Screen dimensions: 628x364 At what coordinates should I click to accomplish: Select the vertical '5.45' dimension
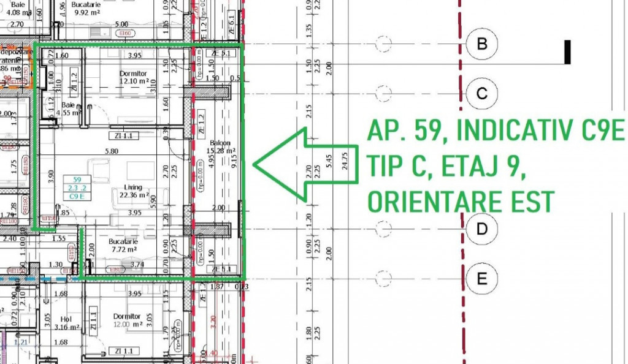[329, 161]
